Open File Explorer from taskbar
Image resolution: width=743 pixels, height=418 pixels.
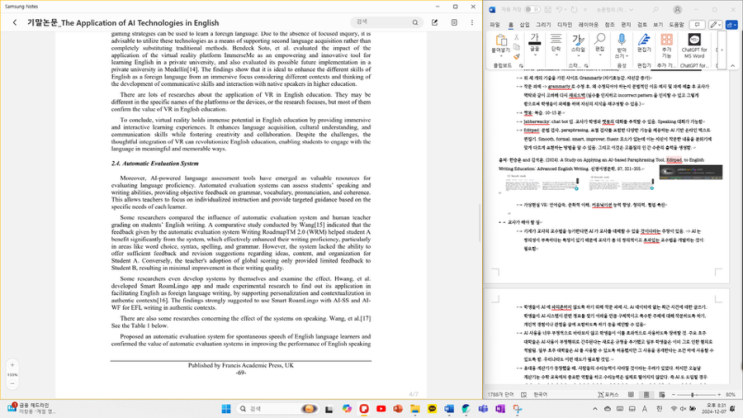pyautogui.click(x=415, y=409)
